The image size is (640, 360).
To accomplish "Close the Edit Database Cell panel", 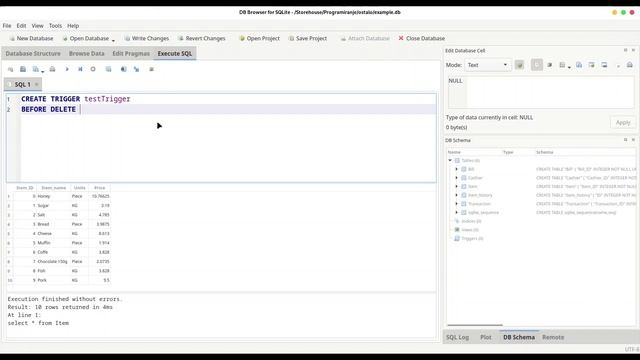I will click(x=633, y=50).
